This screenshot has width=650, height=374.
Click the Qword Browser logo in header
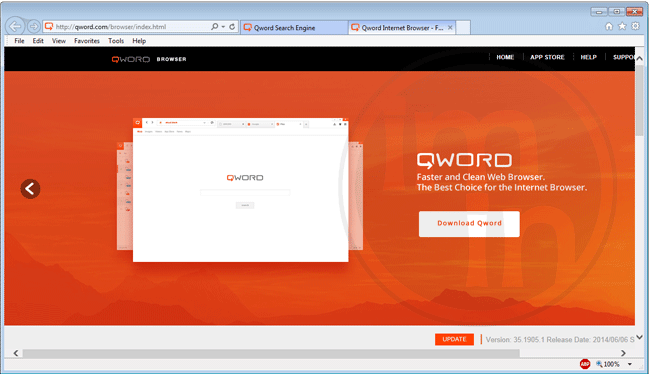[x=149, y=59]
